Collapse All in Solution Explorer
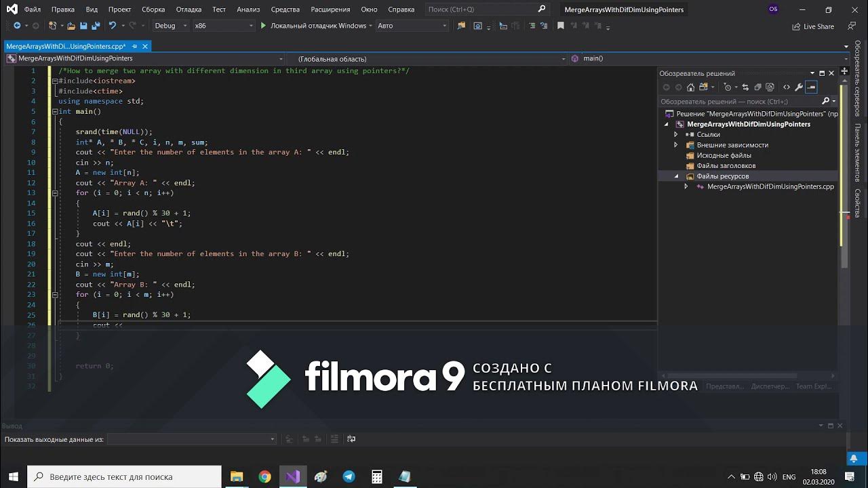 coord(758,87)
